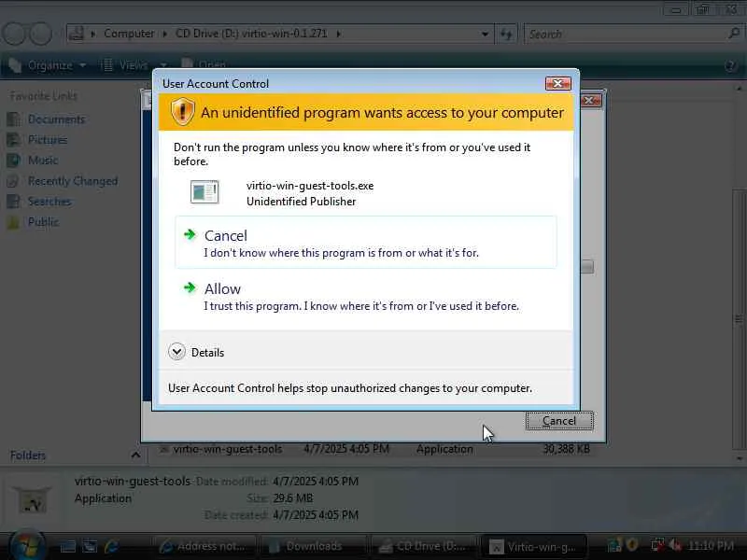Viewport: 747px width, 560px height.
Task: Click Open in the Explorer toolbar
Action: (204, 65)
